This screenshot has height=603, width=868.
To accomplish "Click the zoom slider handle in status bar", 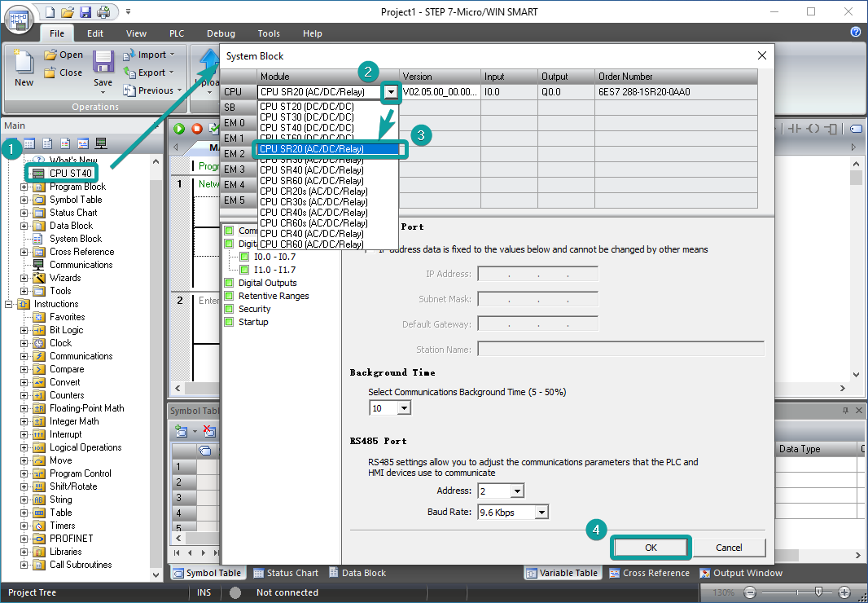I will [818, 592].
